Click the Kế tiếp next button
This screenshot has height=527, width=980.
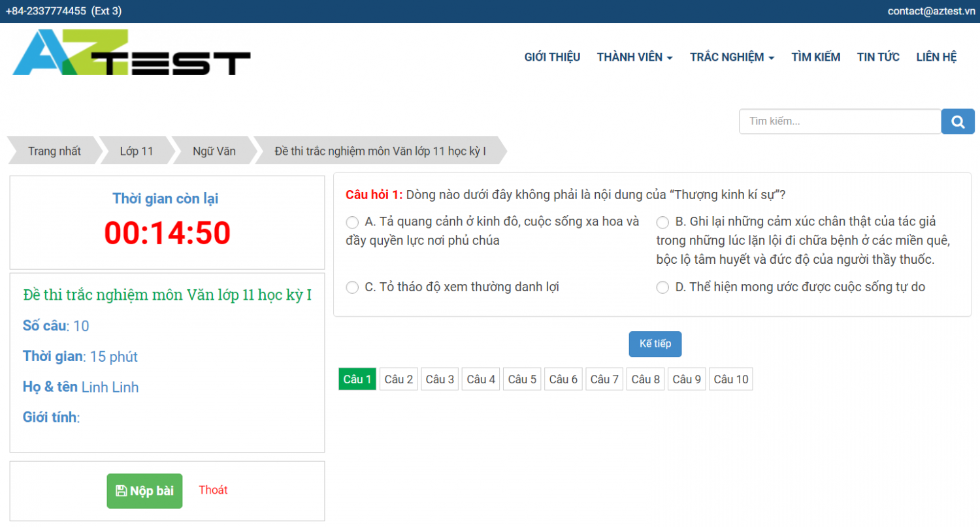click(655, 344)
